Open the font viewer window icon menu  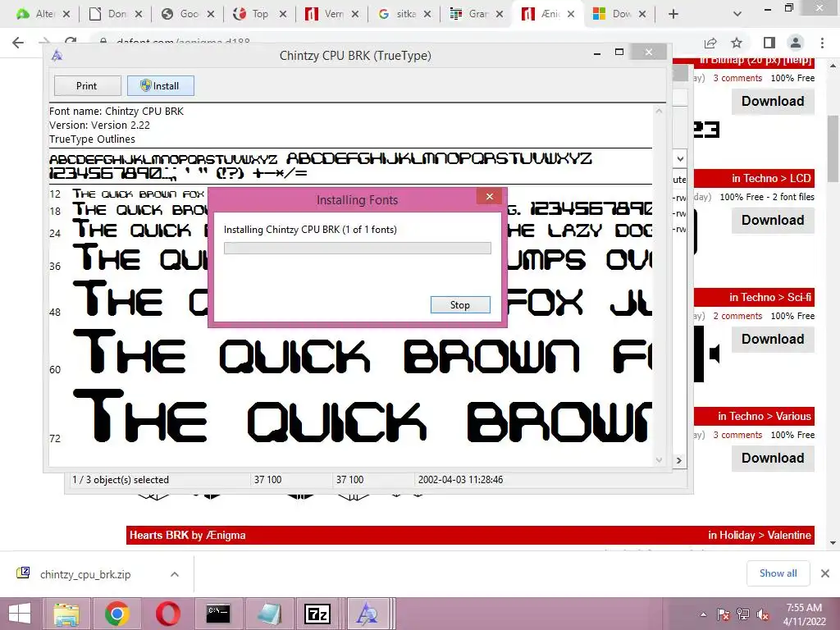coord(57,55)
